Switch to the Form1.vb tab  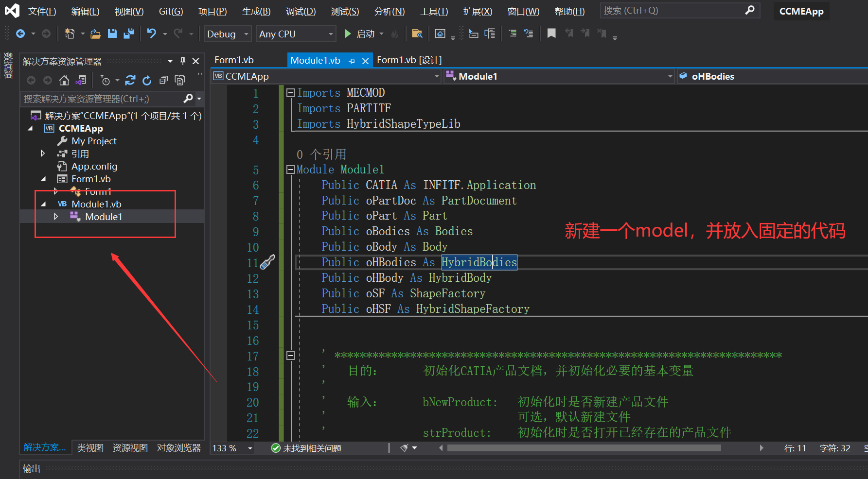[x=234, y=60]
